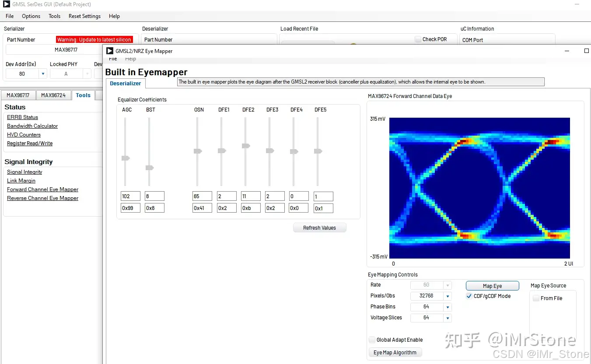Click the DFE1 slider handle

(222, 150)
